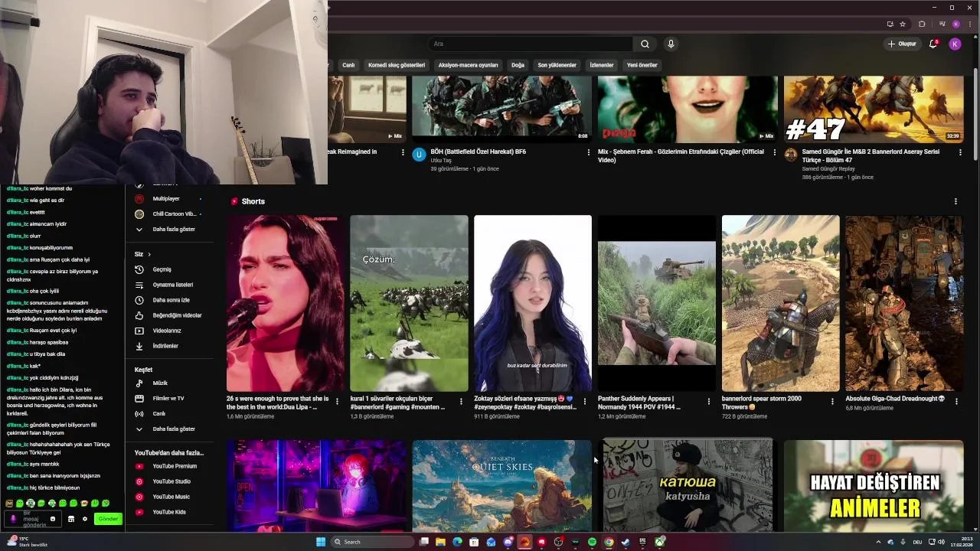Open Shorts shelf three-dot options
980x551 pixels.
click(x=955, y=201)
